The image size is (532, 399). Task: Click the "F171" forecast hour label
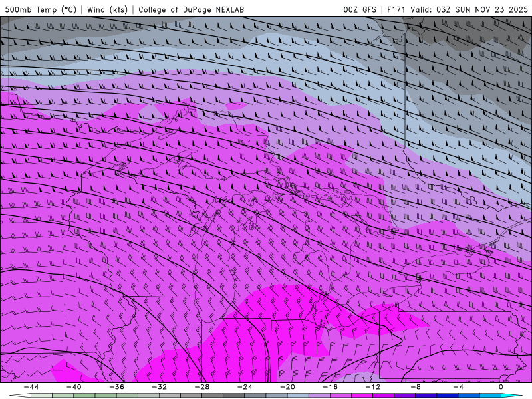click(x=396, y=9)
